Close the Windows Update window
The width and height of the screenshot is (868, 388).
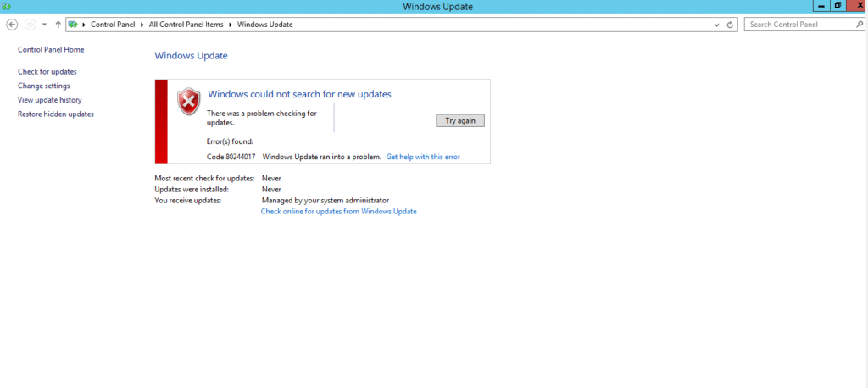pos(856,6)
